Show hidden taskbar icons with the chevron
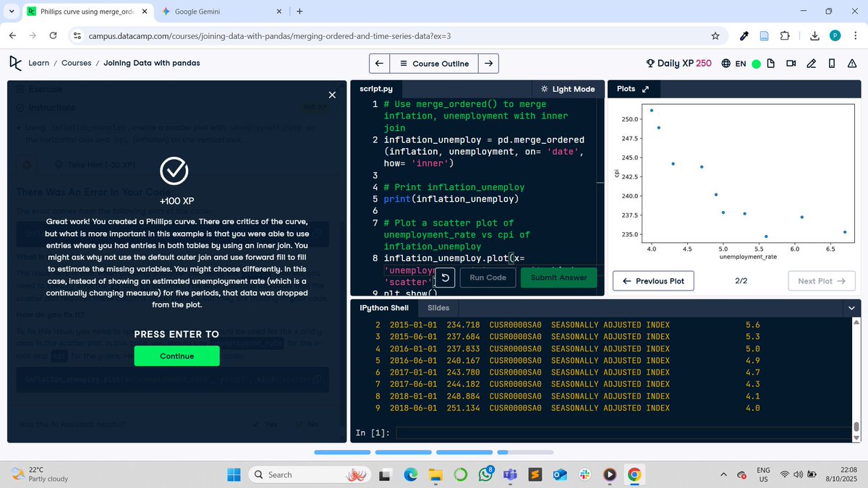This screenshot has width=868, height=488. click(723, 474)
